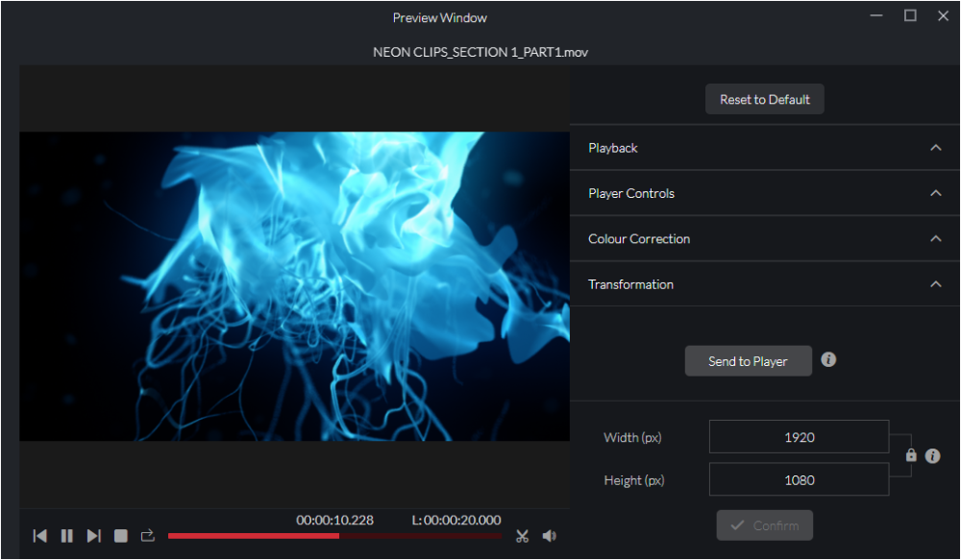
Task: Collapse the Colour Correction section chevron
Action: pos(935,239)
